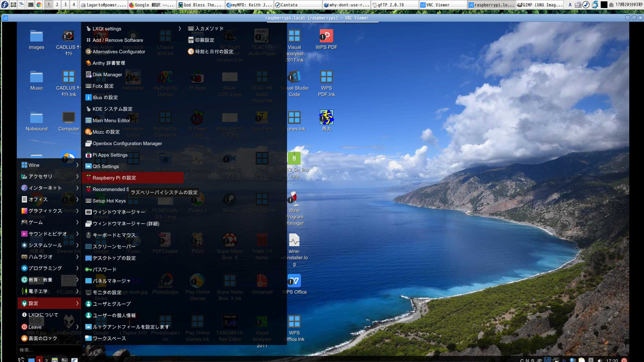Click the 検索 search field in the menu
Viewport: 644px width, 362px height.
tap(47, 350)
